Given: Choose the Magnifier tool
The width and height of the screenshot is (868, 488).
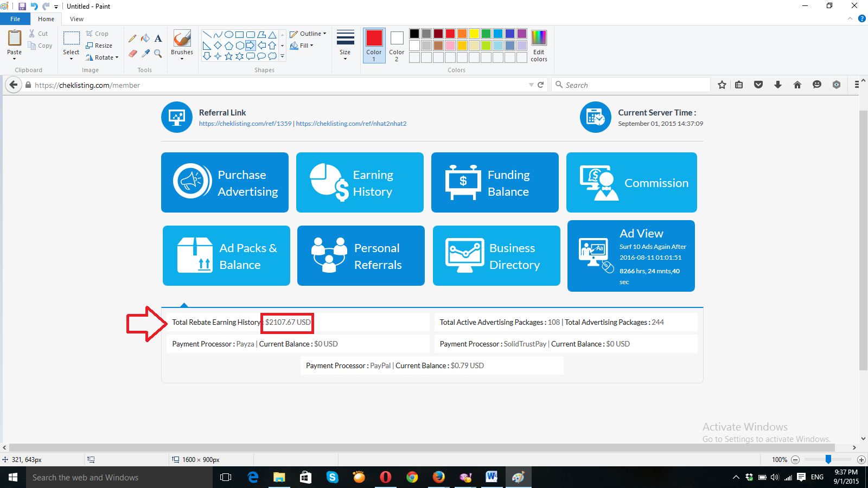Looking at the screenshot, I should coord(158,53).
